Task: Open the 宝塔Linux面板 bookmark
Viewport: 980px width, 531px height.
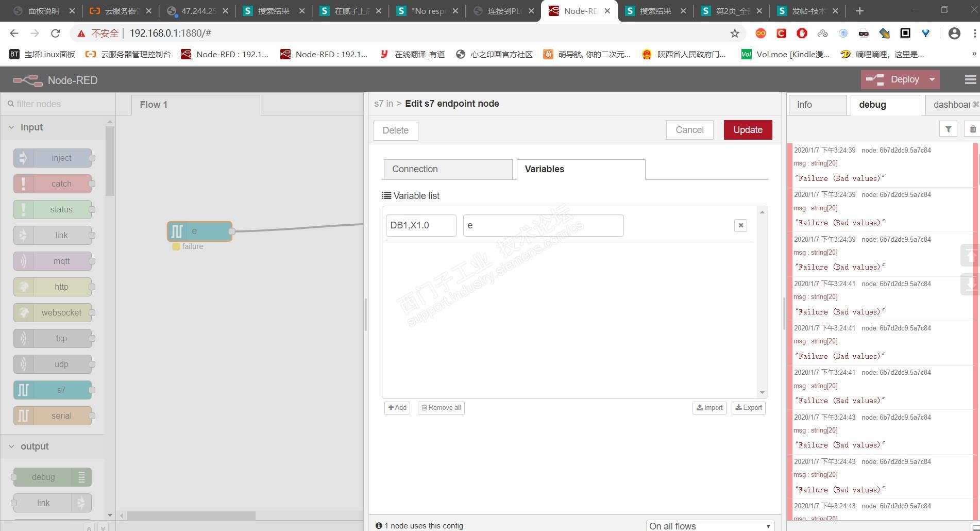Action: point(42,54)
